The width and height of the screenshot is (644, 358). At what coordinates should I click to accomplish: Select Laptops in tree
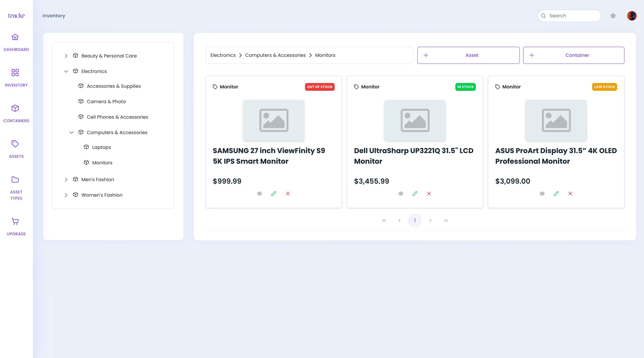(101, 147)
